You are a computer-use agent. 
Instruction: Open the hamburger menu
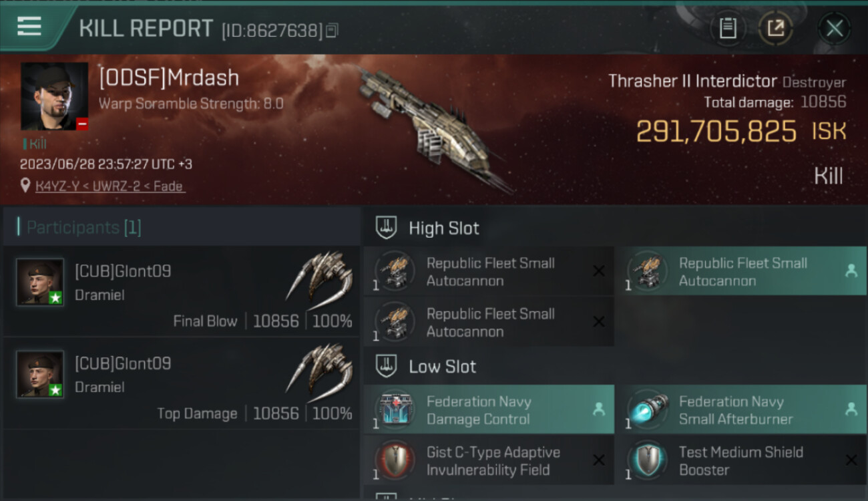click(29, 27)
